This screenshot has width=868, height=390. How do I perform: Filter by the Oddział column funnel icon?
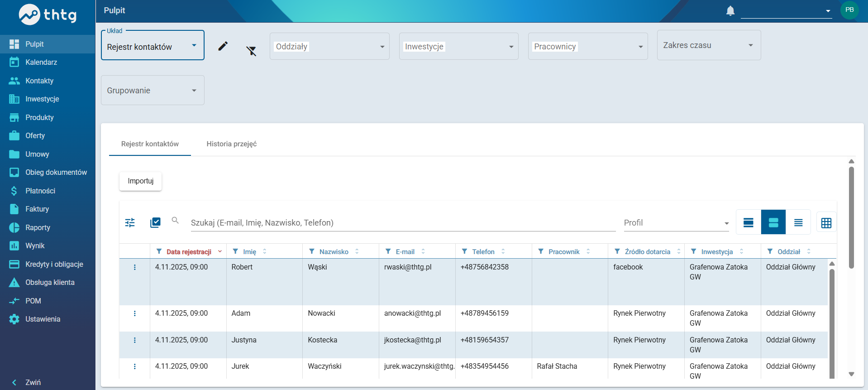click(x=770, y=251)
